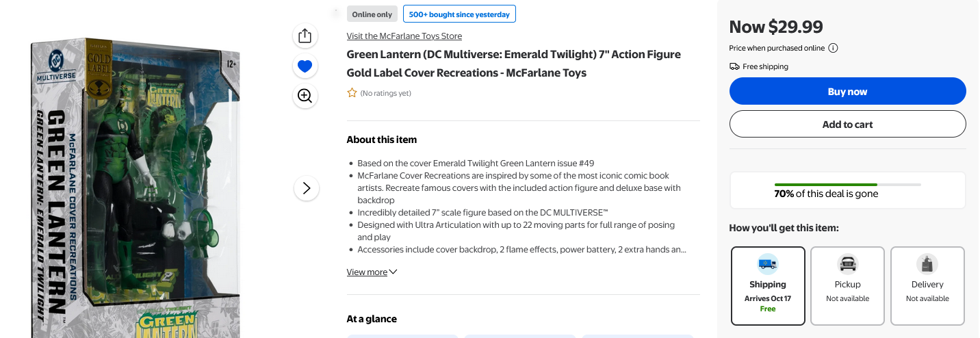Select the Delivery fulfillment option
The height and width of the screenshot is (338, 980).
pos(927,285)
